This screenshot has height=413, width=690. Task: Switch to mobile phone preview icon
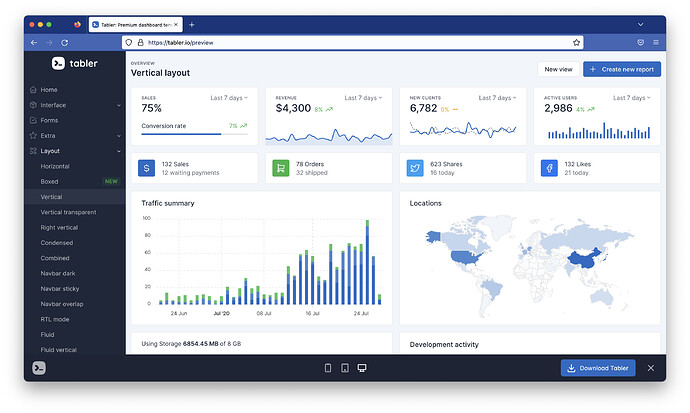point(328,368)
